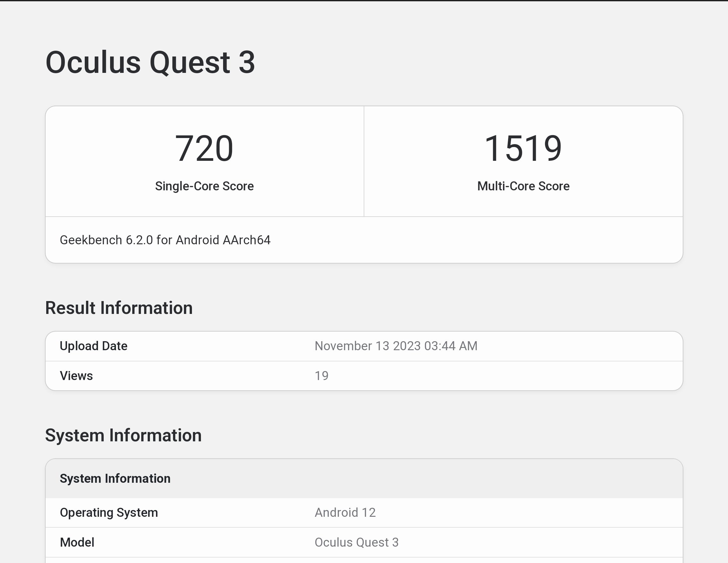Select the Upload Date row label
Image resolution: width=728 pixels, height=563 pixels.
93,346
